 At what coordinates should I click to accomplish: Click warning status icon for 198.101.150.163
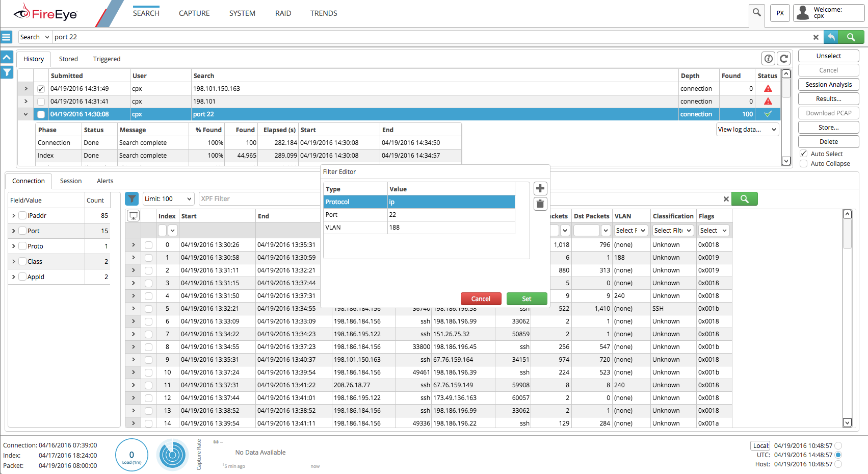coord(768,89)
